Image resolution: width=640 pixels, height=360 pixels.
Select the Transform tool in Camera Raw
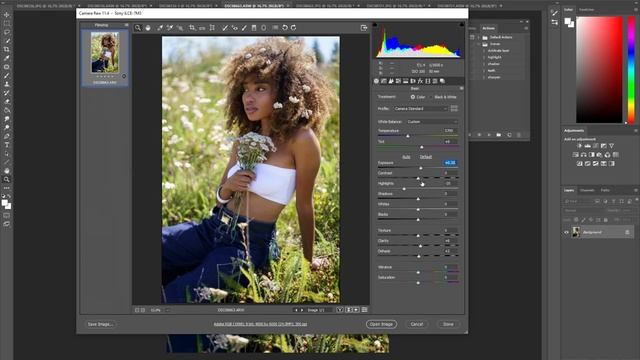tap(212, 28)
